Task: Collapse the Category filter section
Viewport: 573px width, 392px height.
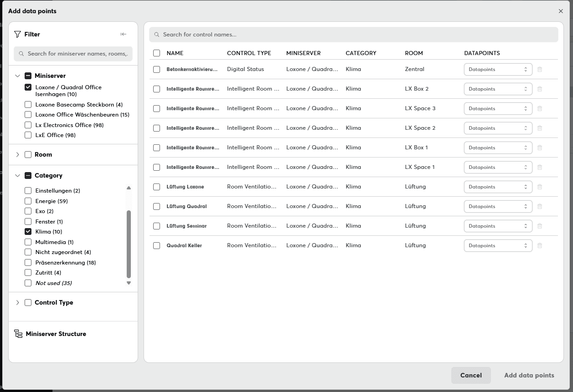Action: (x=18, y=176)
